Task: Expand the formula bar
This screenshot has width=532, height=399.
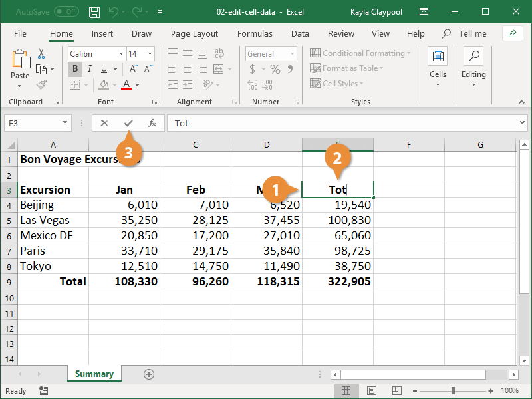Action: pos(522,123)
